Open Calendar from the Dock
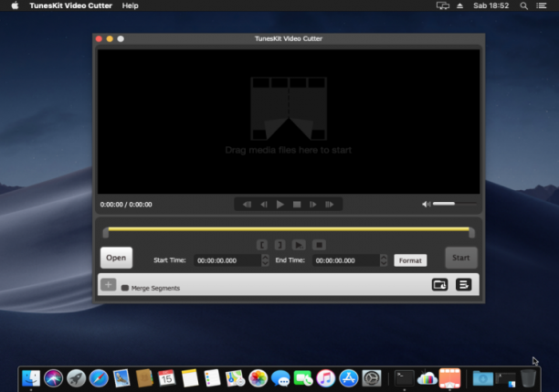 click(x=167, y=378)
